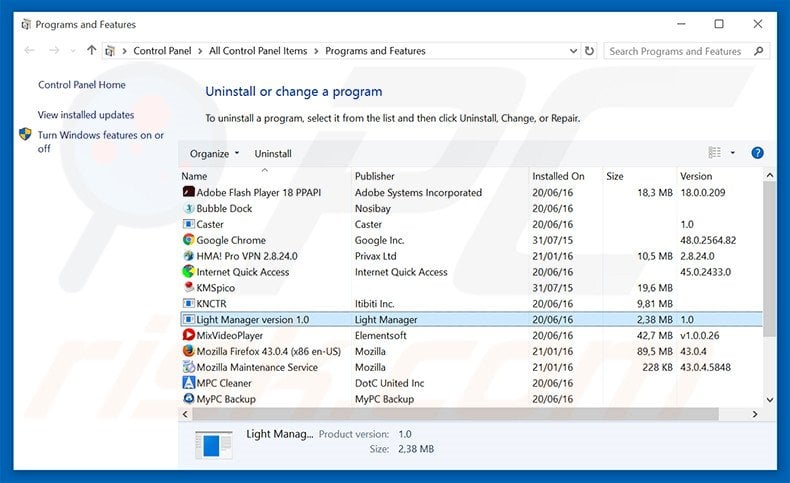Open View installed updates link
The height and width of the screenshot is (483, 790).
click(86, 115)
